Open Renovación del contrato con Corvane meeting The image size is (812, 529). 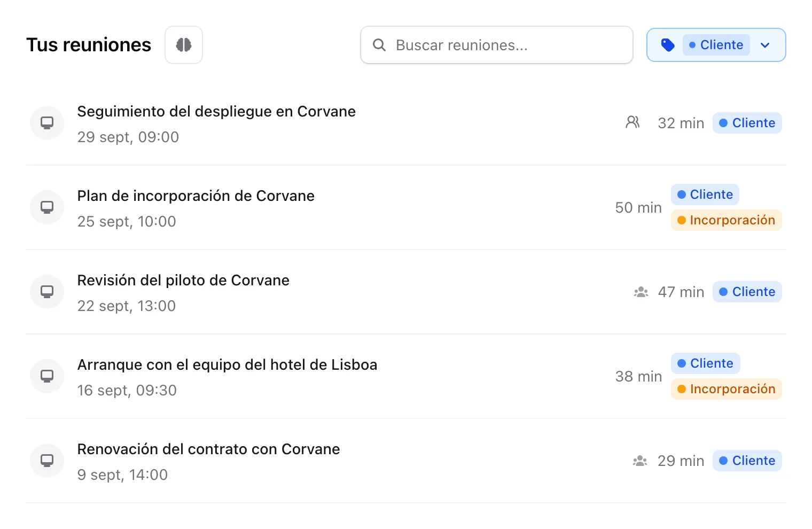tap(208, 449)
